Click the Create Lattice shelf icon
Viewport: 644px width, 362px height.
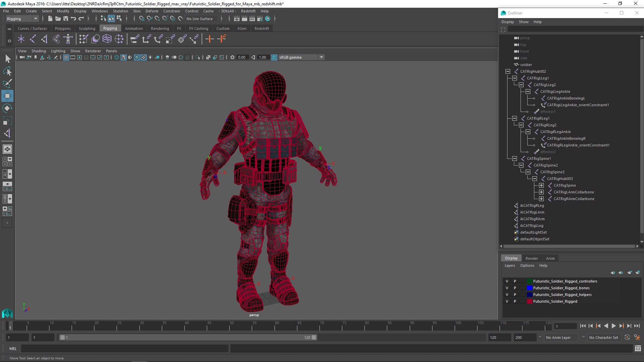(107, 39)
